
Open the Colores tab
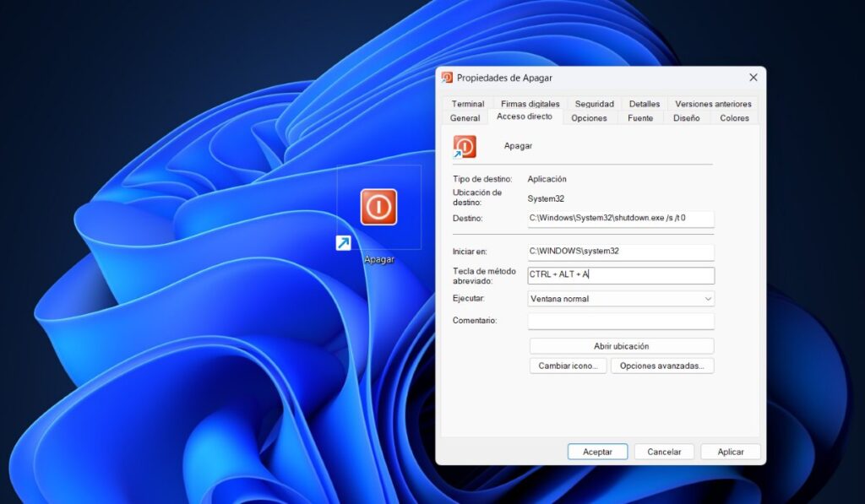tap(733, 117)
